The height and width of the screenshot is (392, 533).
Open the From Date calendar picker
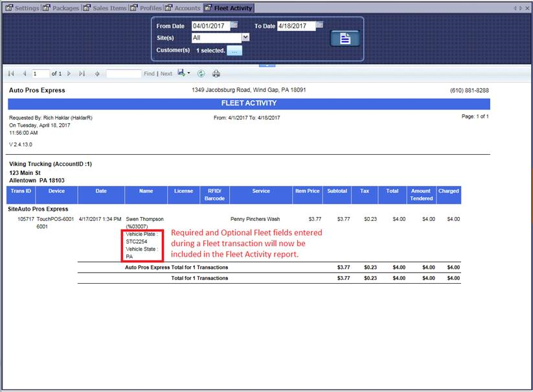click(234, 25)
